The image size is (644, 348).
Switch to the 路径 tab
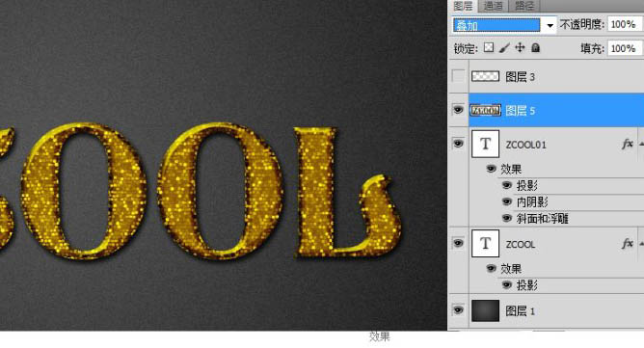(x=524, y=6)
